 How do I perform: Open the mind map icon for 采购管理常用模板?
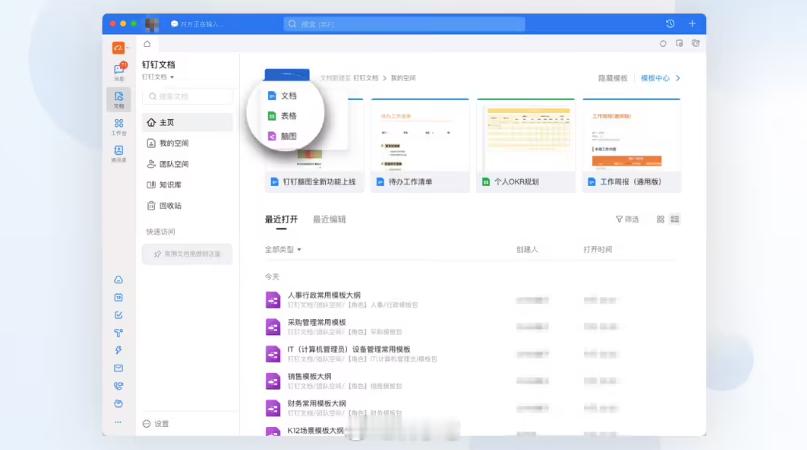(273, 327)
